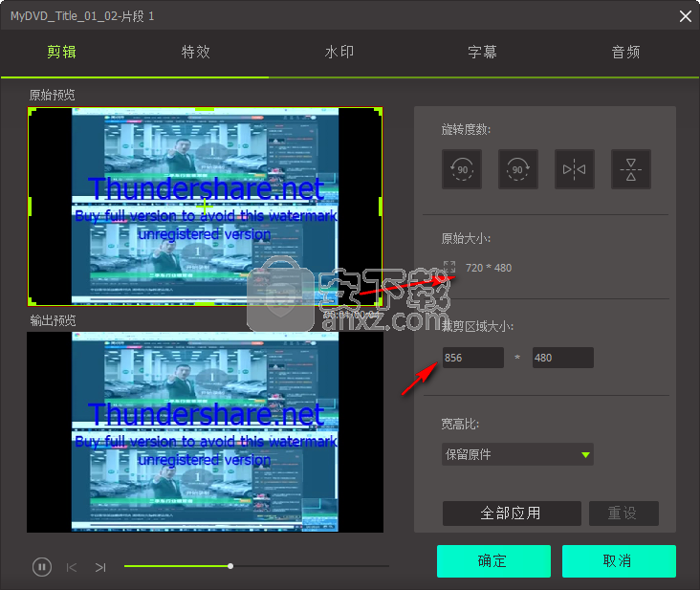
Task: Confirm with the 确定 button
Action: [x=493, y=561]
